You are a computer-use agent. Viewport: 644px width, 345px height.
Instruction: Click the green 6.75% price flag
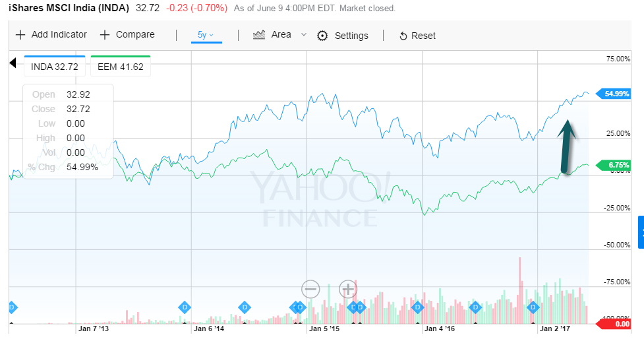pos(613,165)
